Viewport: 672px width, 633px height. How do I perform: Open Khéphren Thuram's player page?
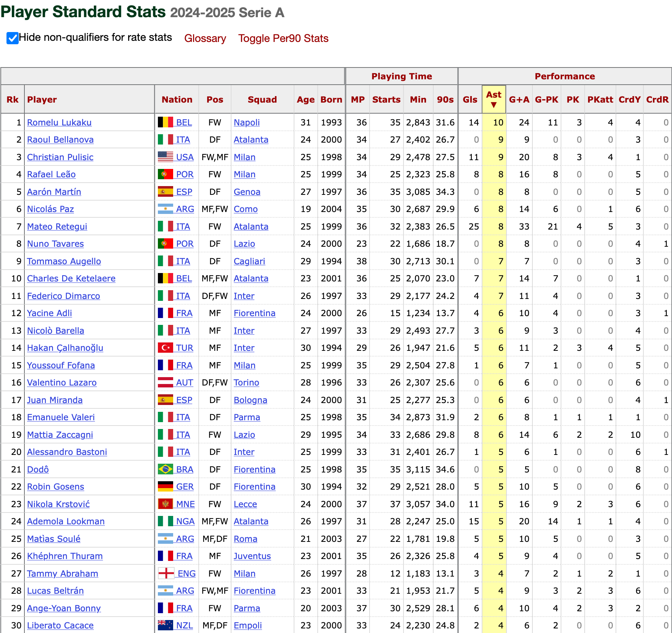coord(65,556)
